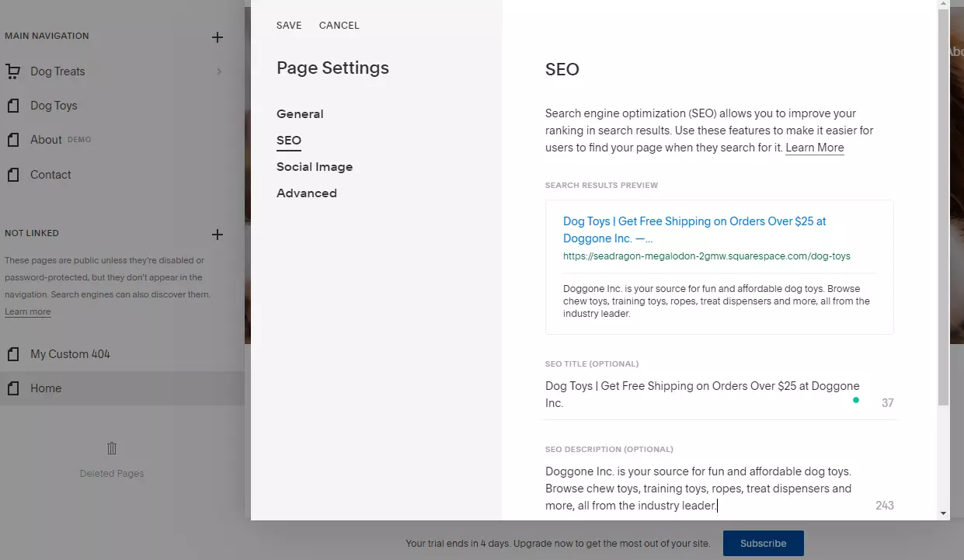Screen dimensions: 964x560
Task: Click the Main Navigation heading
Action: click(x=47, y=37)
